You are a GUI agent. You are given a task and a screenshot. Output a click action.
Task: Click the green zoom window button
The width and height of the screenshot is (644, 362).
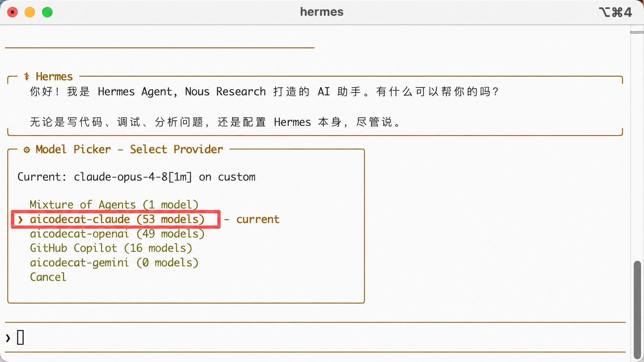pyautogui.click(x=47, y=12)
